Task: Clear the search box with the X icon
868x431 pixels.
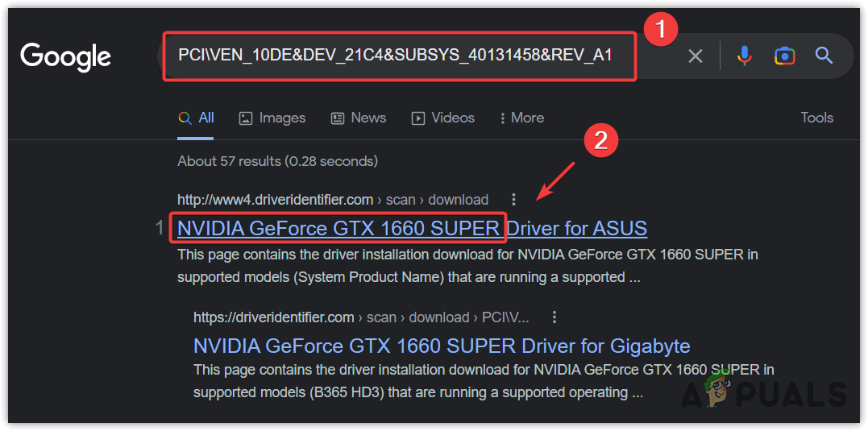Action: (x=696, y=56)
